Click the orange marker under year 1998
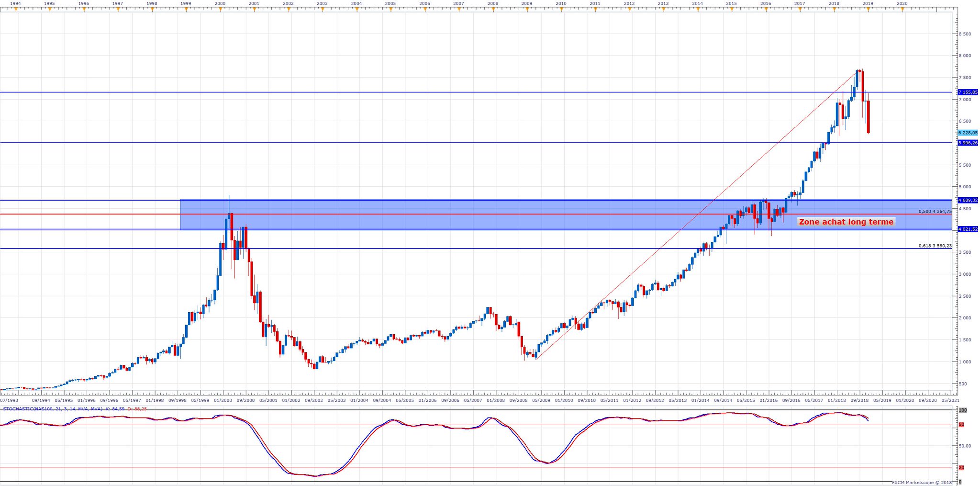 pos(152,9)
